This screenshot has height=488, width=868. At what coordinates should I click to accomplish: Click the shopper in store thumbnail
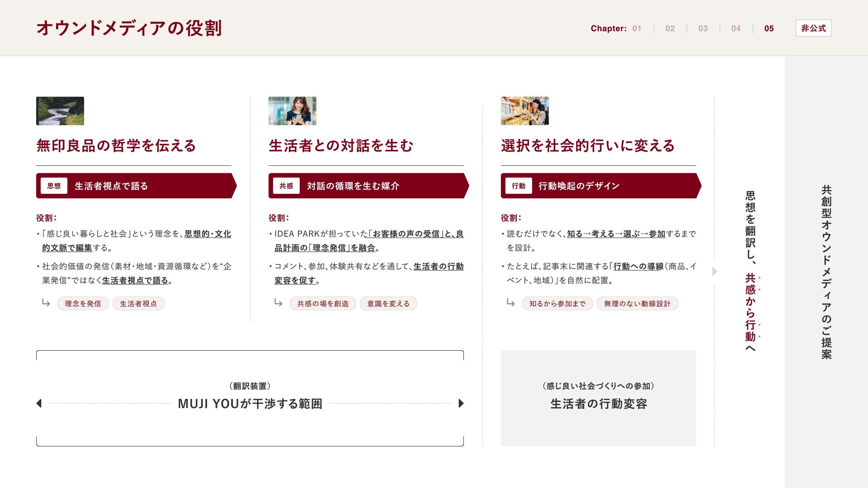[524, 111]
